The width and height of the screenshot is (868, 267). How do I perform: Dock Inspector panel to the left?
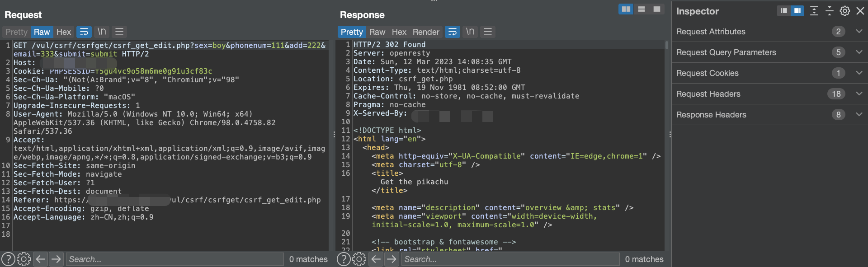click(x=784, y=10)
